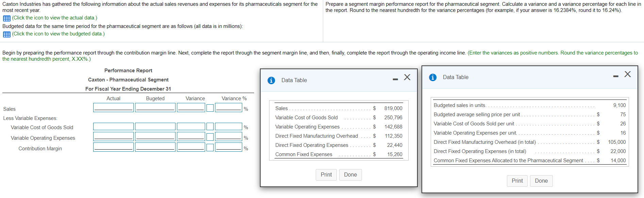
Task: Open the actual data table icon
Action: (x=6, y=18)
